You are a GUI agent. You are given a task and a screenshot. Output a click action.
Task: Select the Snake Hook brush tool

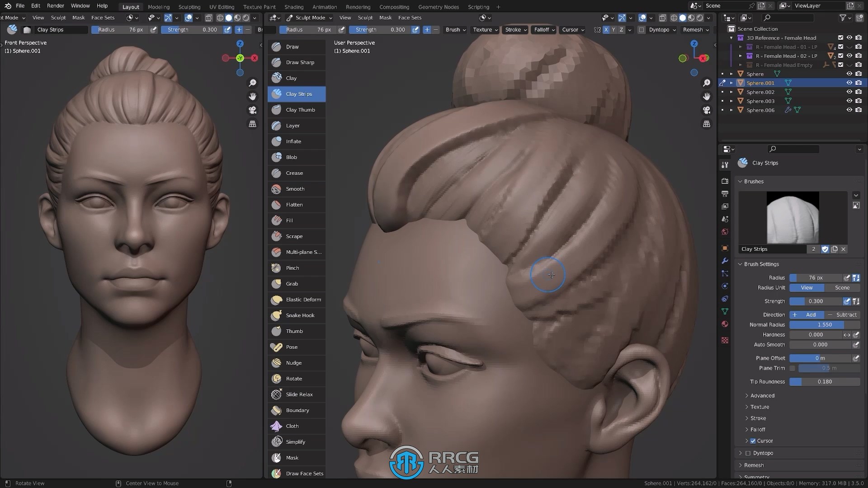pos(300,314)
